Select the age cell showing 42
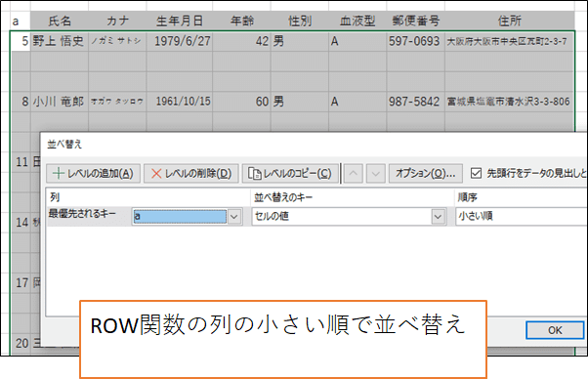Viewport: 588px width, 379px height. click(241, 41)
